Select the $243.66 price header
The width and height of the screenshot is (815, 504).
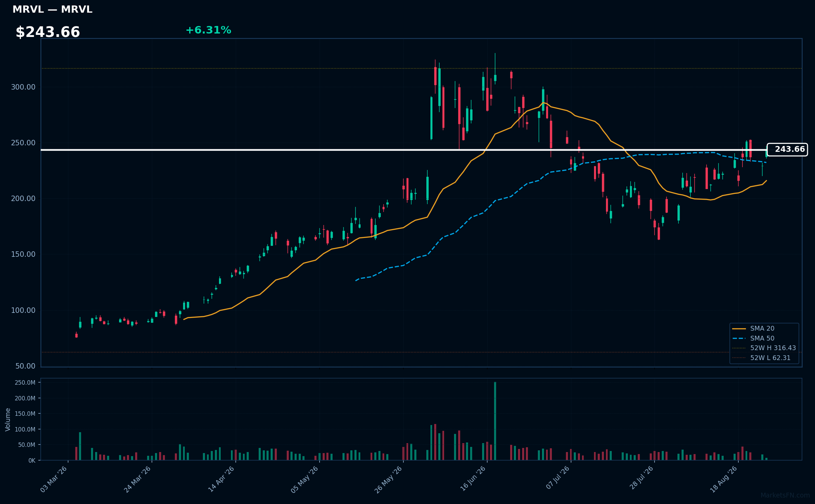click(x=48, y=32)
